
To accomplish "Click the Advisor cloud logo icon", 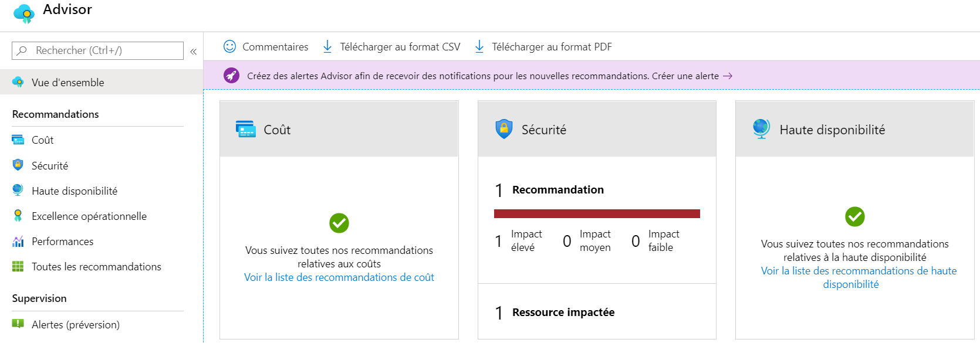I will pos(24,13).
